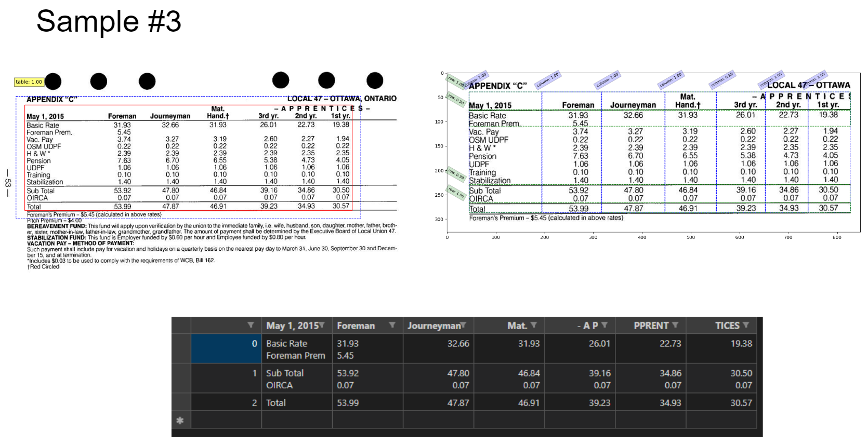Screen dimensions: 868x446
Task: Select the 47.87 cell in the grid
Action: coord(438,402)
